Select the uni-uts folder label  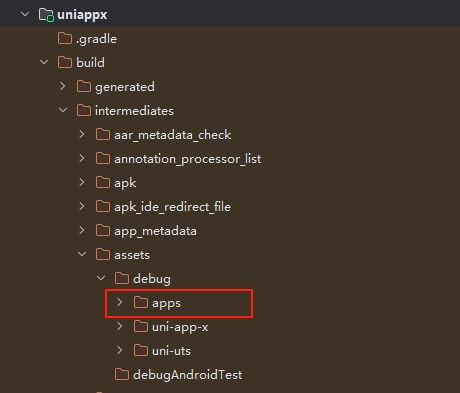171,351
